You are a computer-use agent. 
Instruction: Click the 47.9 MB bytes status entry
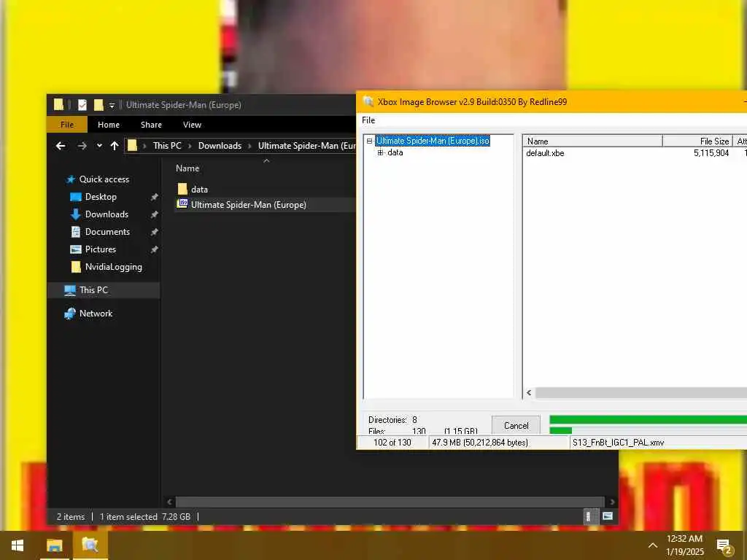click(x=480, y=443)
